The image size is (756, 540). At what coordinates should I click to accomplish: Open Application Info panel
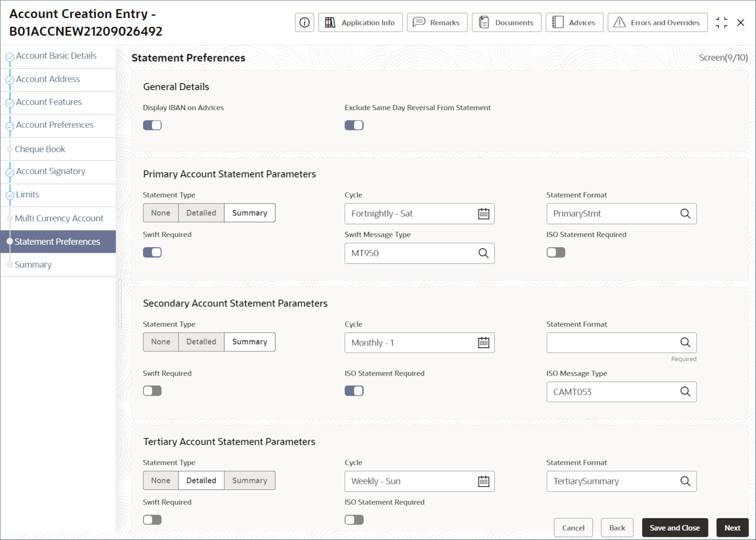coord(360,22)
